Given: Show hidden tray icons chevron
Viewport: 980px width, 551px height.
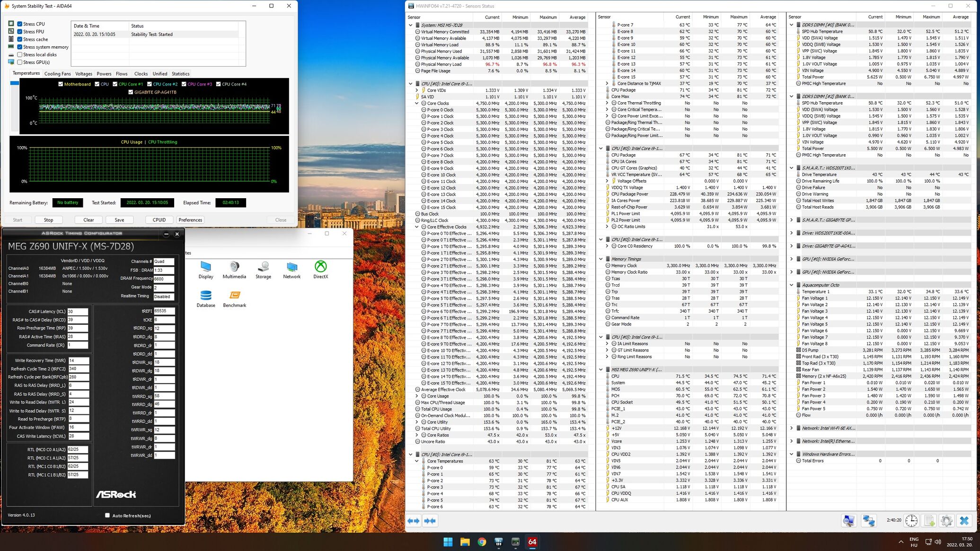Looking at the screenshot, I should click(x=901, y=542).
